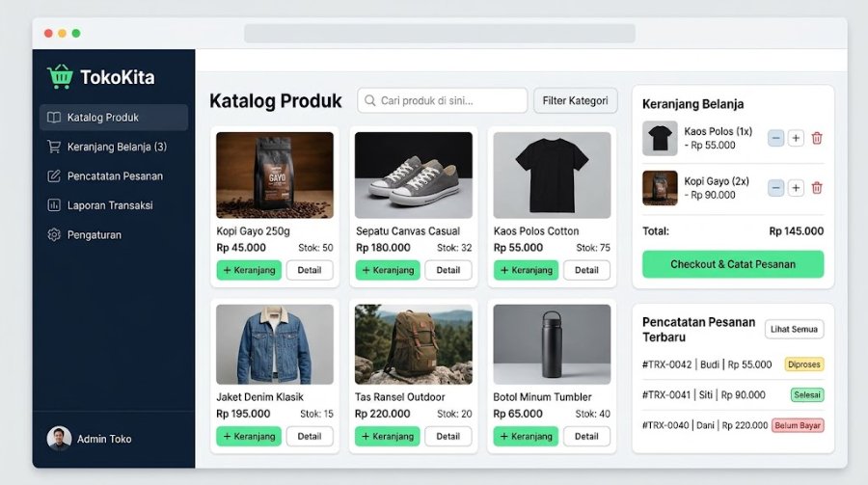Viewport: 868px width, 485px height.
Task: Open Pengaturan gear icon in sidebar
Action: (x=54, y=234)
